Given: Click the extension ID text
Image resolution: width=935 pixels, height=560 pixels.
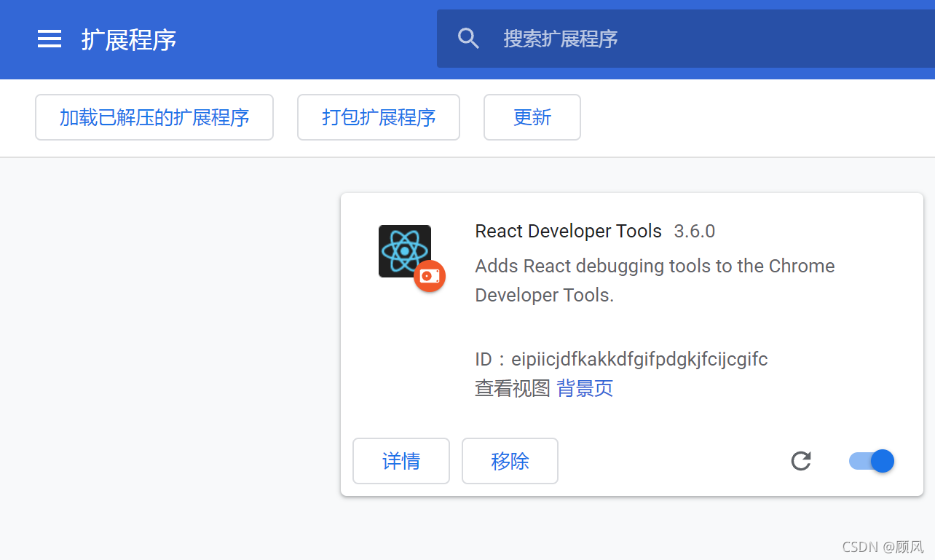Looking at the screenshot, I should 621,359.
